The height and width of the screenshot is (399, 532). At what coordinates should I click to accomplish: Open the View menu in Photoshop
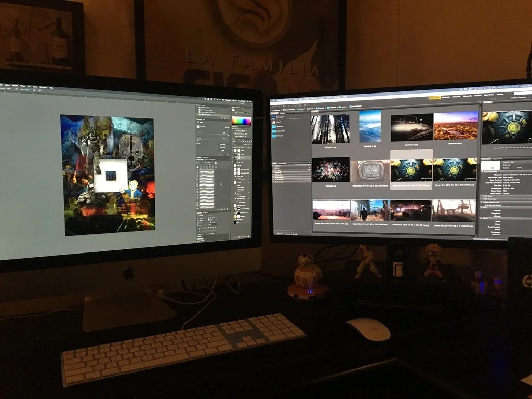point(35,87)
